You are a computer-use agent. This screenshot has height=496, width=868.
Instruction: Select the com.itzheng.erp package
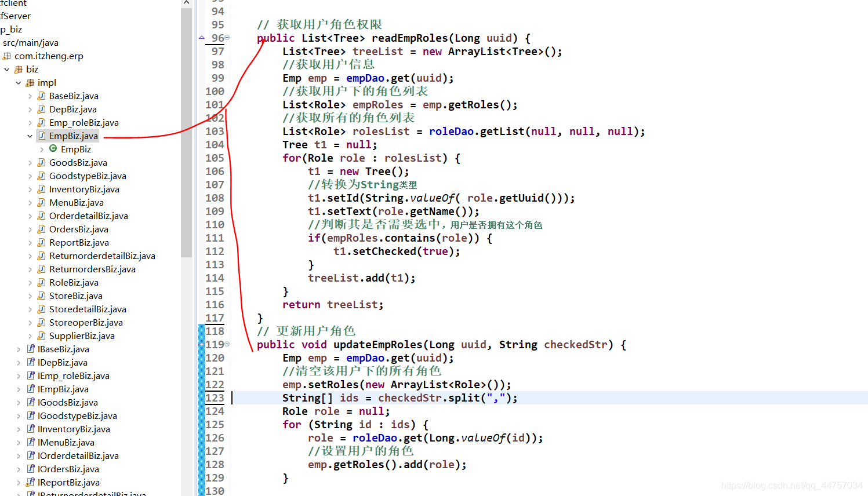[x=49, y=56]
